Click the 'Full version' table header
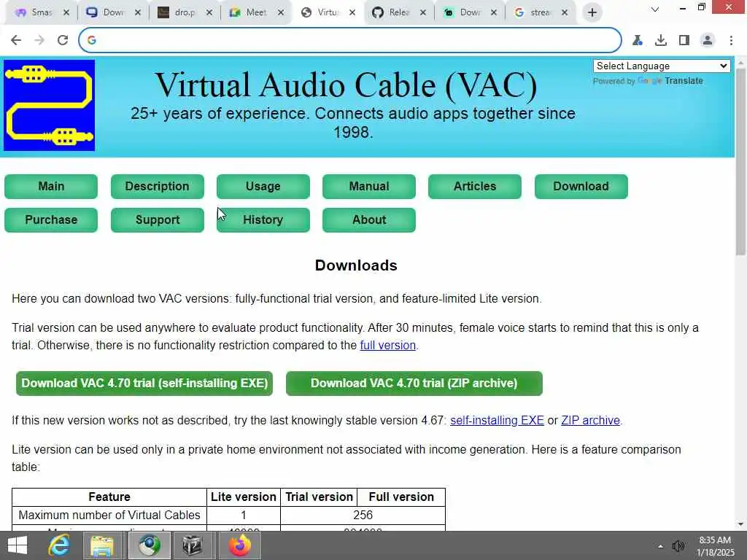747x560 pixels. tap(401, 497)
